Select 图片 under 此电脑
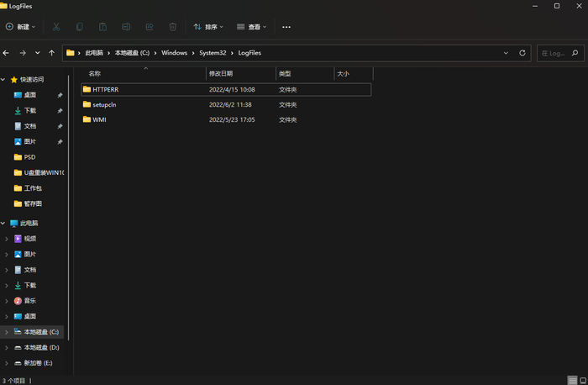 pyautogui.click(x=30, y=255)
